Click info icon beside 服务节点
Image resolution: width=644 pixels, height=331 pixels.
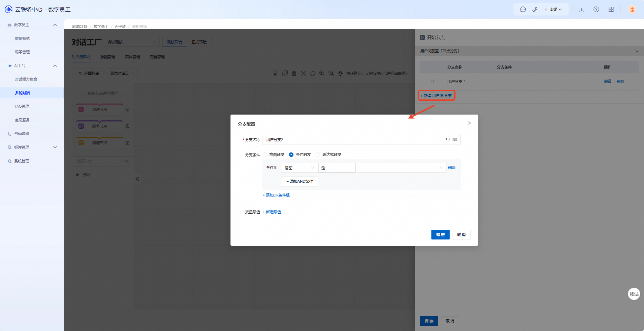point(127,126)
